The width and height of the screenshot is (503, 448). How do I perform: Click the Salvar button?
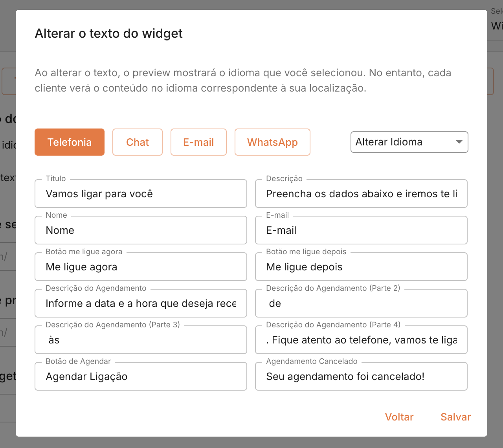point(455,417)
